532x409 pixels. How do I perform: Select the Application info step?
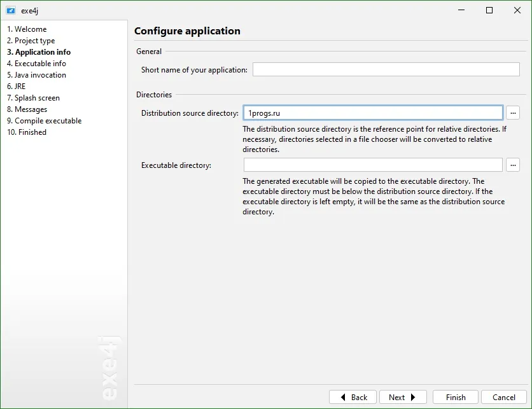pyautogui.click(x=39, y=52)
